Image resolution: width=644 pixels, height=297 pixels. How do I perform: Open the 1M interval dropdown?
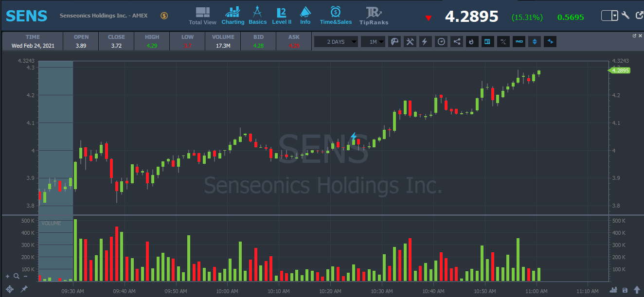pyautogui.click(x=374, y=42)
